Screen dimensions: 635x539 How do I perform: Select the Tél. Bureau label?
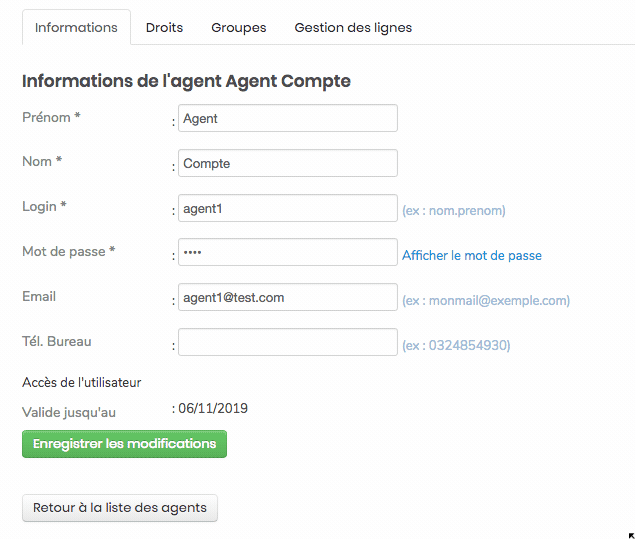pyautogui.click(x=57, y=341)
